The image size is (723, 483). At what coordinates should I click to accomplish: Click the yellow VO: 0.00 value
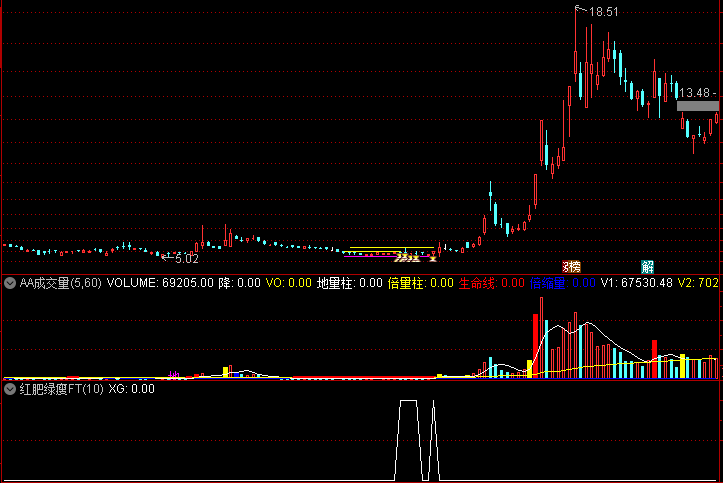pos(289,283)
